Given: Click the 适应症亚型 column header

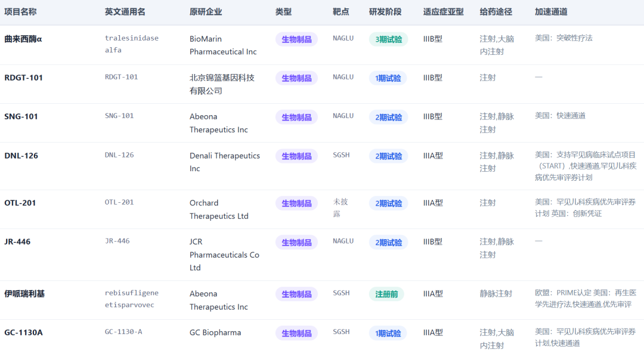Looking at the screenshot, I should click(x=443, y=12).
